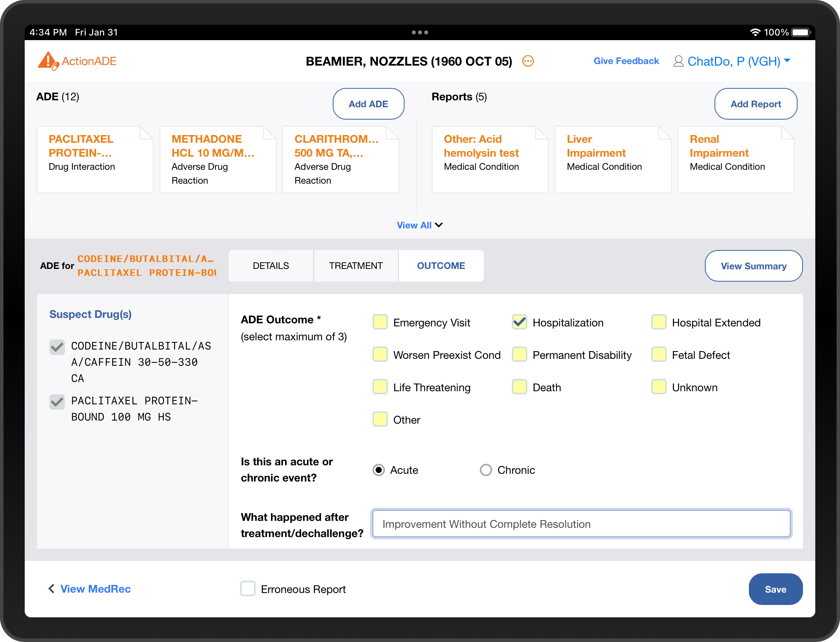Click the CODEINE/BUTALBITAL ADE title text
The width and height of the screenshot is (840, 642).
[x=146, y=259]
